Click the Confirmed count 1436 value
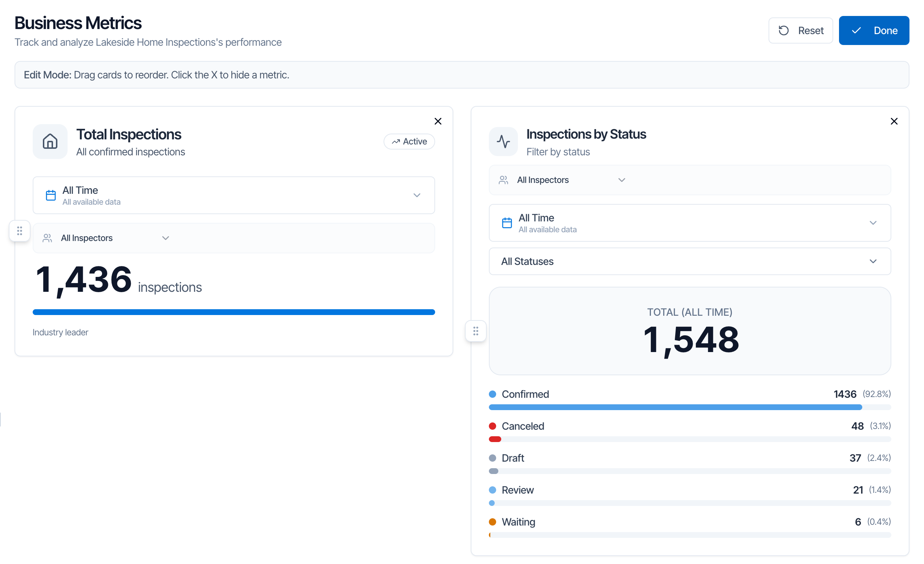The width and height of the screenshot is (924, 564). coord(844,394)
